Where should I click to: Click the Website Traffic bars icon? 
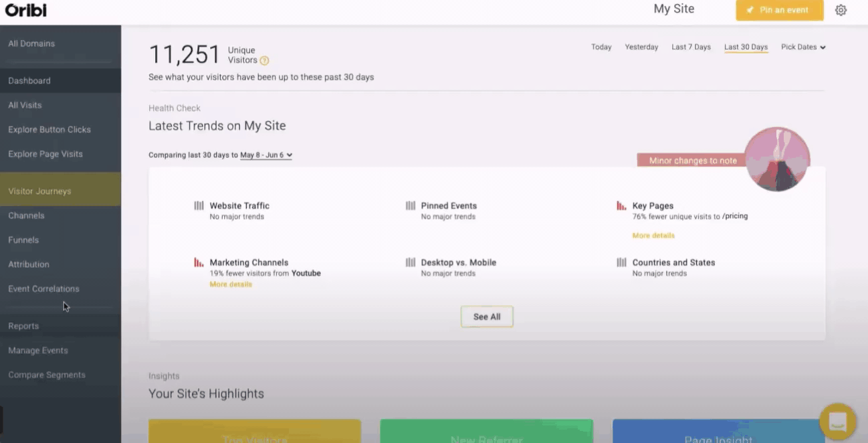[199, 205]
